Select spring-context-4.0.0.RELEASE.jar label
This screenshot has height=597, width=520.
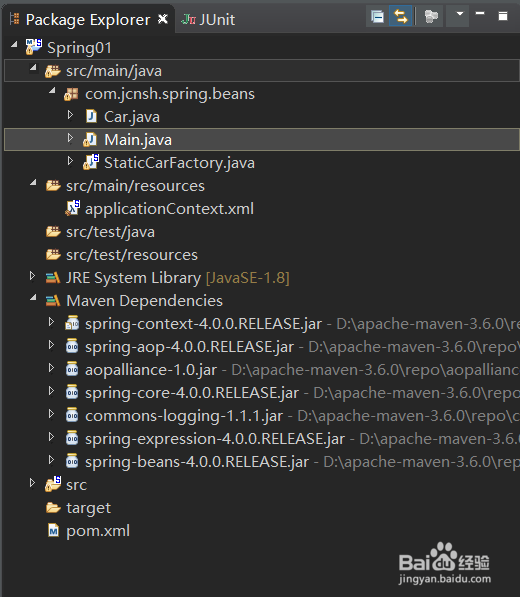coord(203,324)
